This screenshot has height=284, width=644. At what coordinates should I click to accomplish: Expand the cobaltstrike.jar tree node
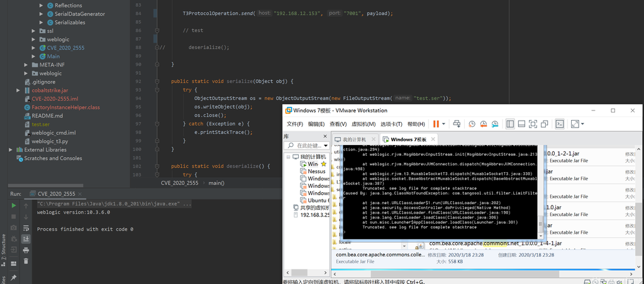point(19,90)
